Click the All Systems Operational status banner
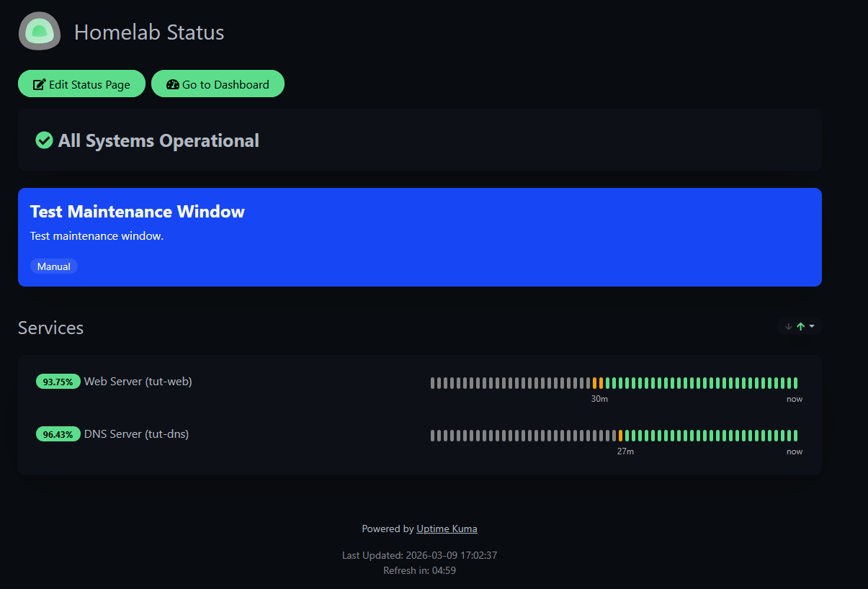The image size is (868, 589). 420,140
